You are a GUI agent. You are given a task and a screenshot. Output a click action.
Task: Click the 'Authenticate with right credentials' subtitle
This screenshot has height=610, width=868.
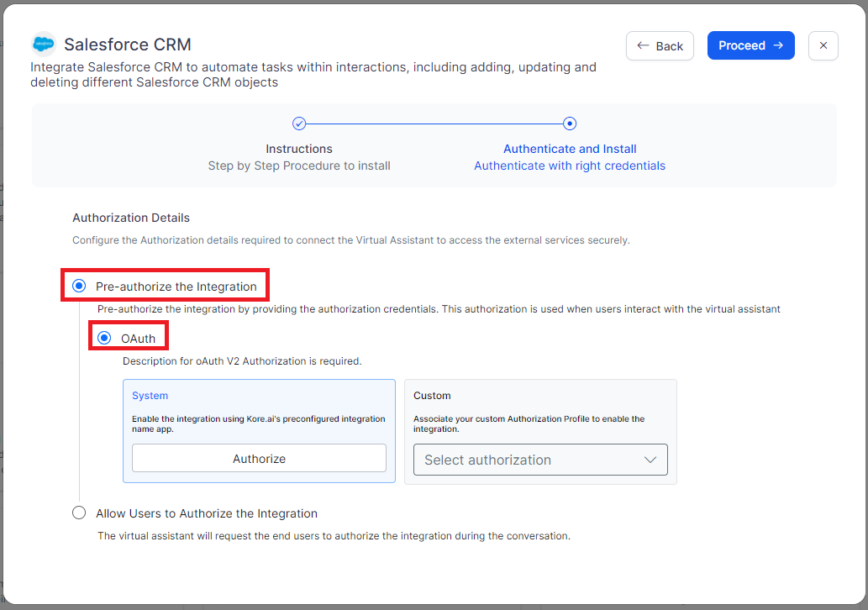[x=570, y=166]
